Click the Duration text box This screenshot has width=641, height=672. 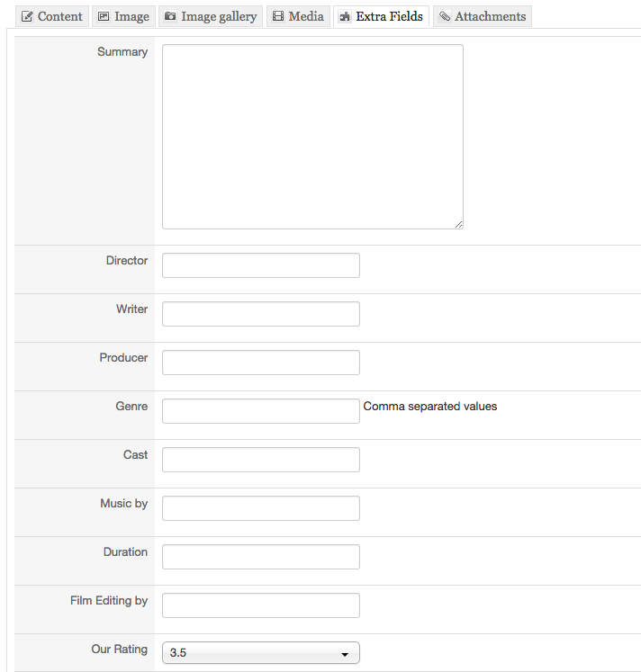(261, 557)
